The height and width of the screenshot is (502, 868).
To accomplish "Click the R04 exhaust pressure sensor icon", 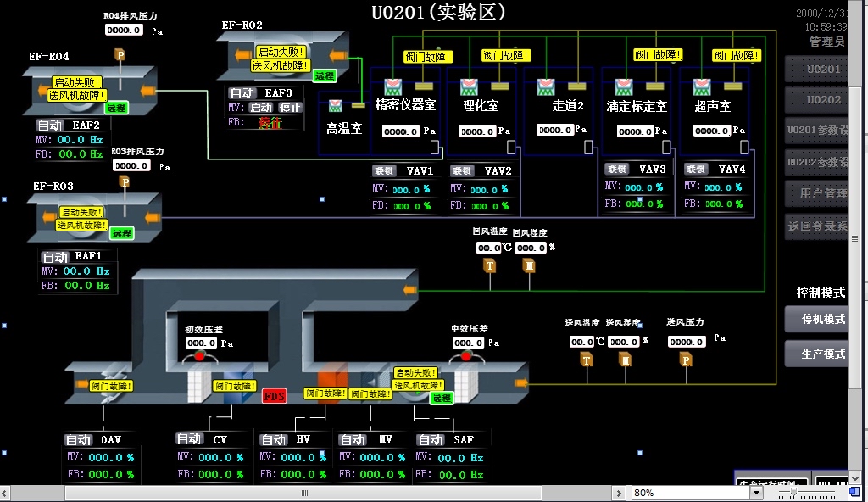I will click(120, 55).
